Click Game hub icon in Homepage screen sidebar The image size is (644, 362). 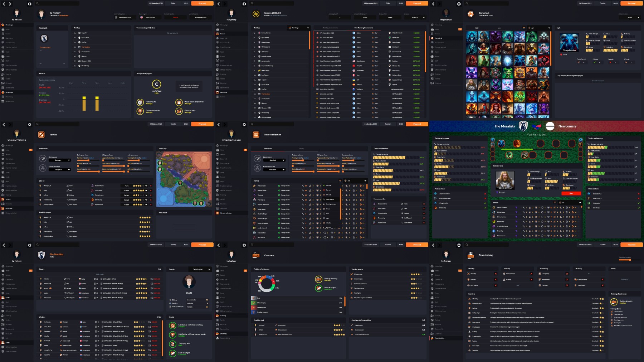pyautogui.click(x=3, y=38)
